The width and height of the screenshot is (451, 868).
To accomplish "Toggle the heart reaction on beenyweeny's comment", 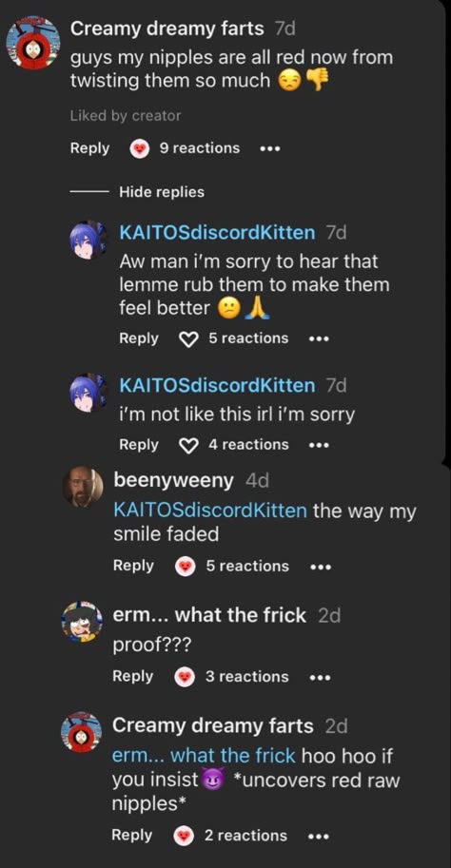I will pyautogui.click(x=186, y=567).
